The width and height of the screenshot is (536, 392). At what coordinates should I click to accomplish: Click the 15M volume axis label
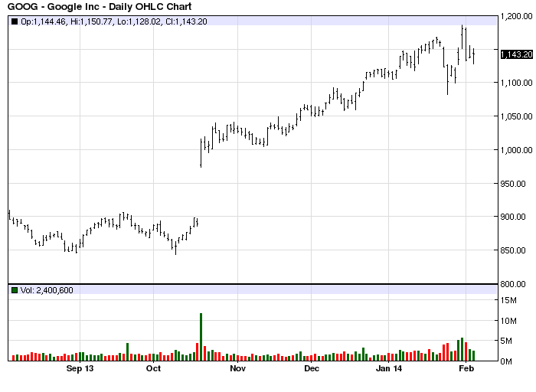[x=508, y=300]
